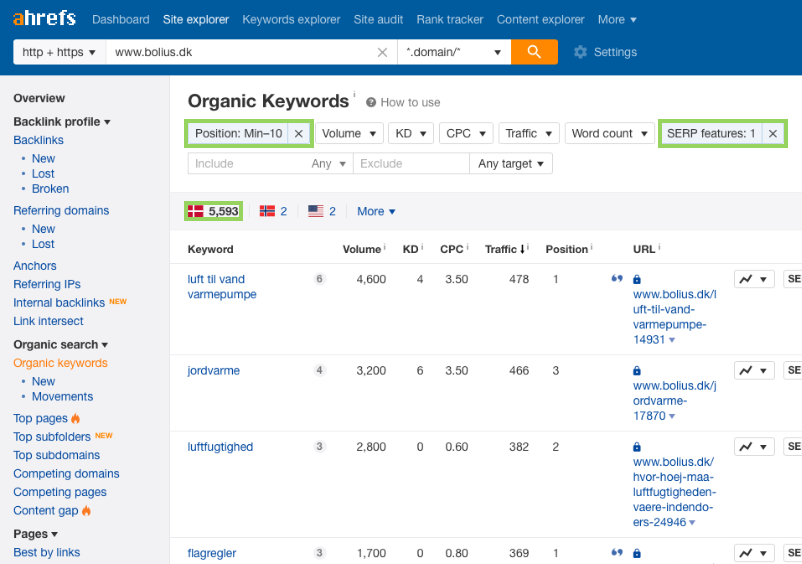This screenshot has width=802, height=564.
Task: Open the keyword link luftfugtighed
Action: (x=220, y=447)
